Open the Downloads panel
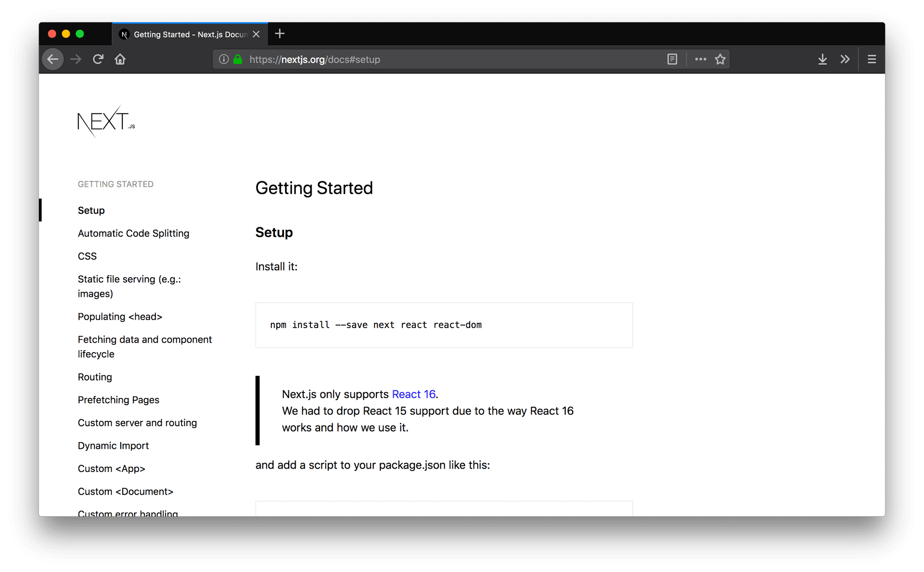Image resolution: width=924 pixels, height=572 pixels. [x=822, y=59]
